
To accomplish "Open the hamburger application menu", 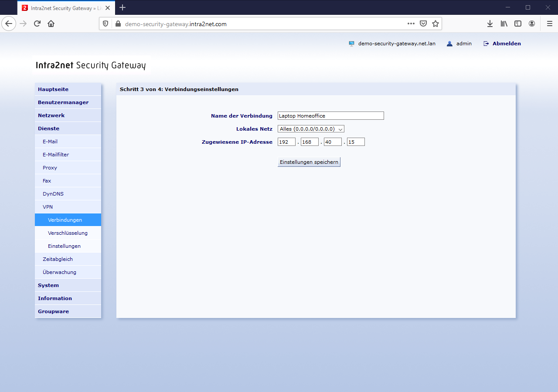I will pos(549,24).
